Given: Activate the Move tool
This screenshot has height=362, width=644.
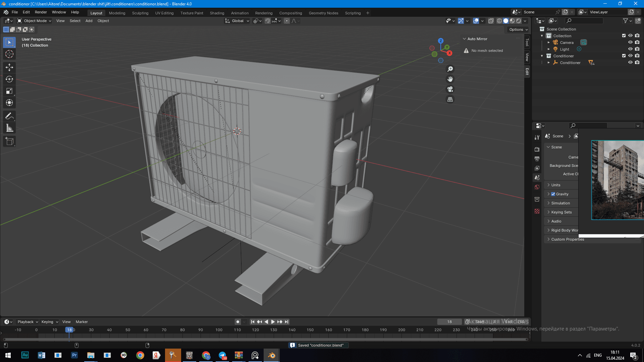Looking at the screenshot, I should (x=9, y=67).
